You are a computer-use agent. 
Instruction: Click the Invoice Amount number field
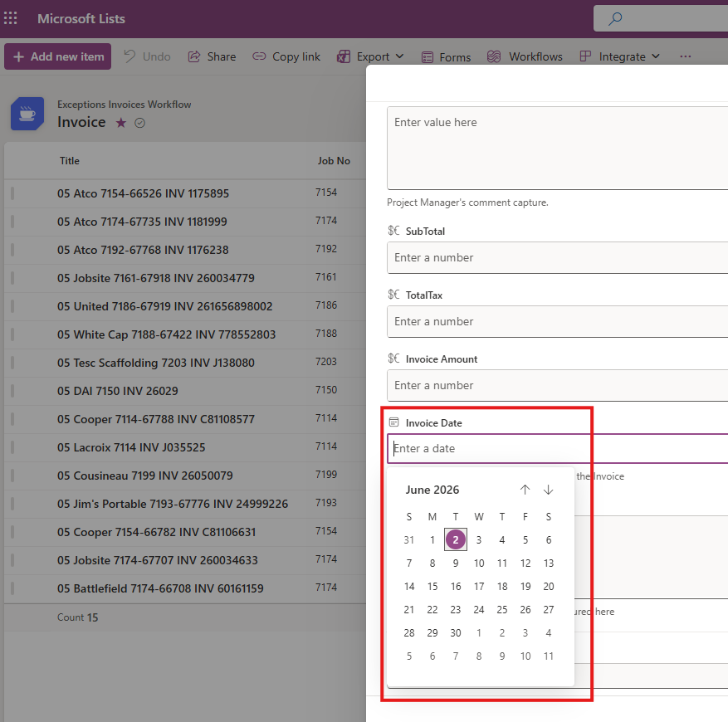tap(558, 385)
